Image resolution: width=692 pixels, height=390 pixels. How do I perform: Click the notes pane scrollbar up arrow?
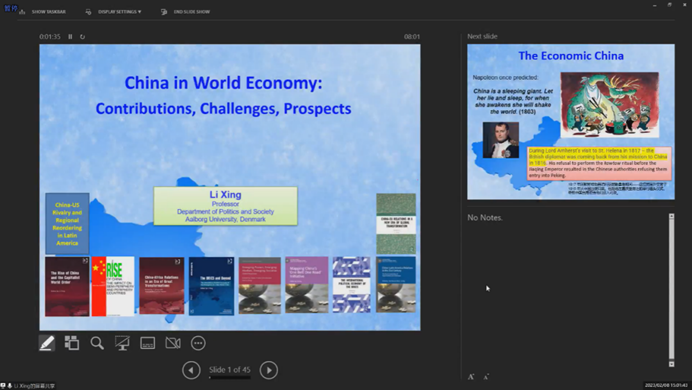coord(671,216)
